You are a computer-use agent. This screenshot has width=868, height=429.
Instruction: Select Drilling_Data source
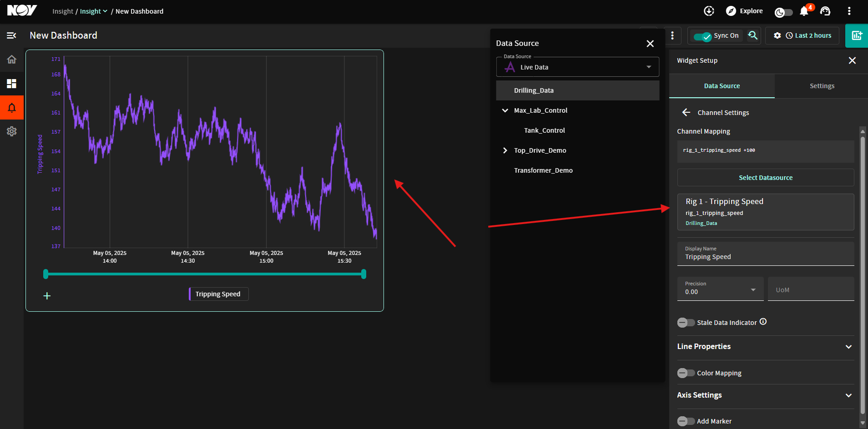click(x=578, y=90)
